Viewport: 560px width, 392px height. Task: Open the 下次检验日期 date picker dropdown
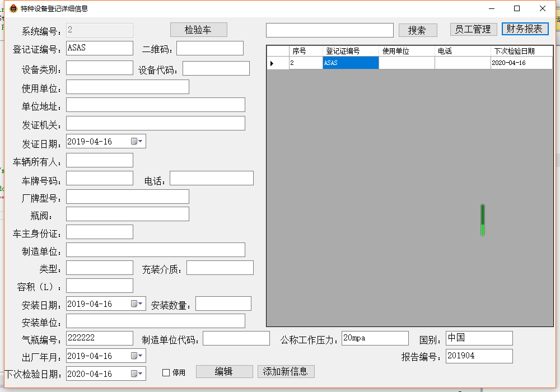click(137, 374)
